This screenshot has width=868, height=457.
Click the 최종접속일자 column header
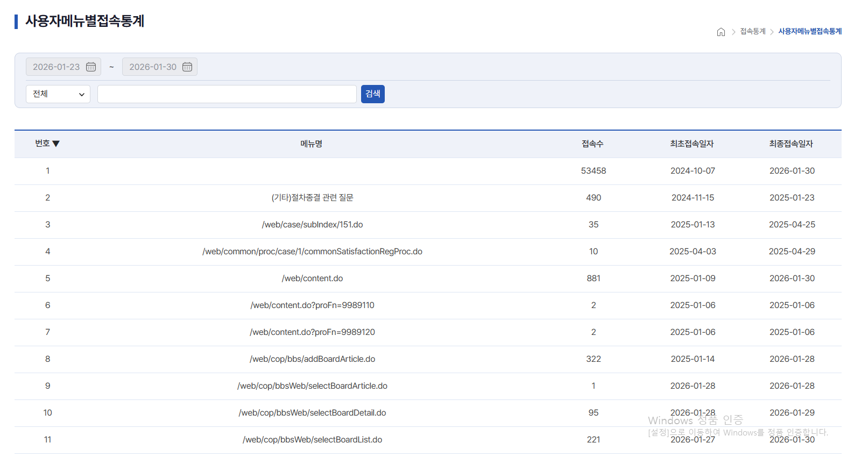(x=791, y=144)
